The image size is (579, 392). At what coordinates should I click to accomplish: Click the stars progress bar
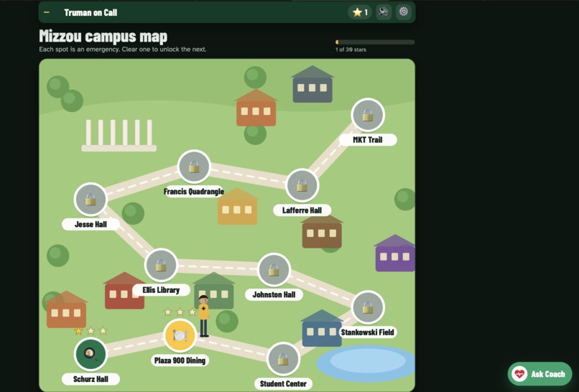(375, 42)
